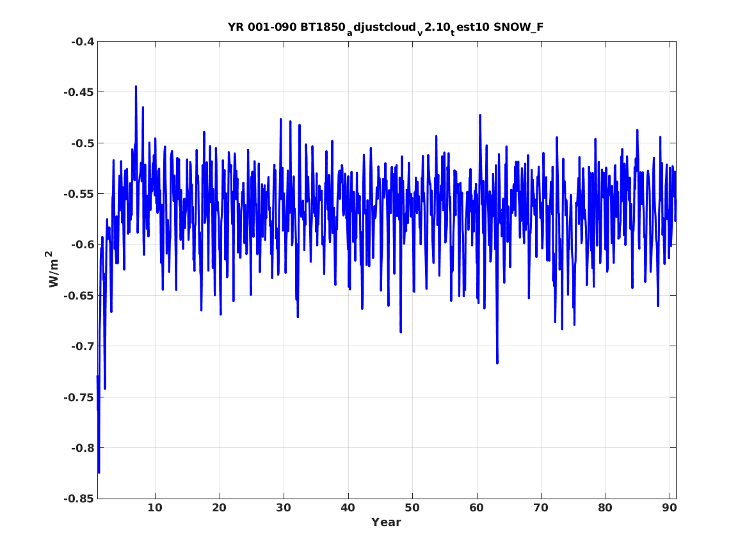Viewport: 747px width, 560px height.
Task: Click the y-axis tick label -0.4
Action: coord(82,42)
